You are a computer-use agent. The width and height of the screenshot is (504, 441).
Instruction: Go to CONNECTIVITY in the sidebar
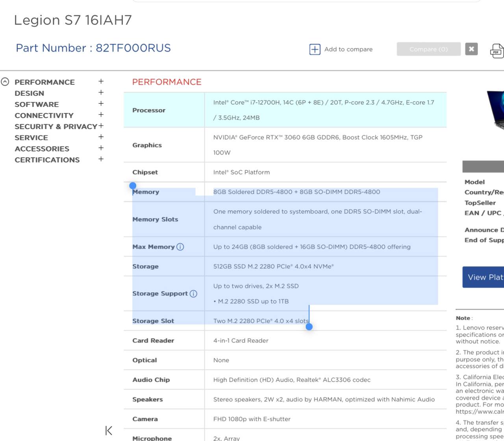tap(44, 115)
